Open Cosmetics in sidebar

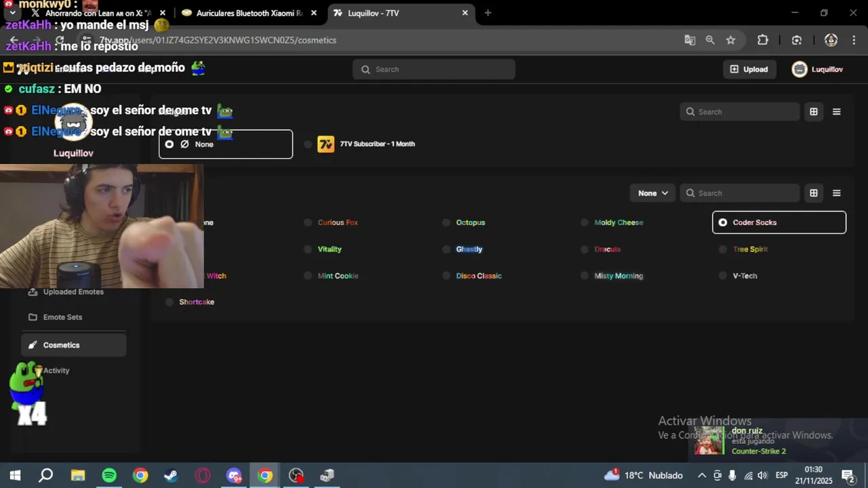pyautogui.click(x=73, y=345)
